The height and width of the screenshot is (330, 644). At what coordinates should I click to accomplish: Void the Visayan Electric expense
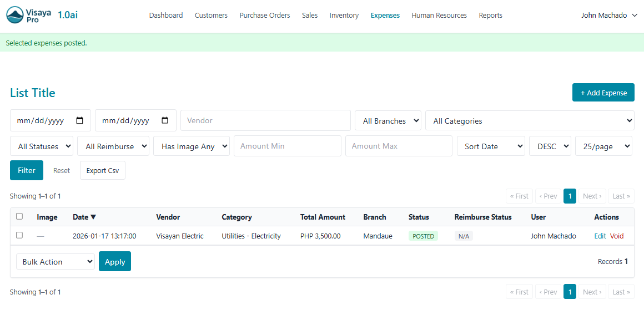[x=617, y=236]
